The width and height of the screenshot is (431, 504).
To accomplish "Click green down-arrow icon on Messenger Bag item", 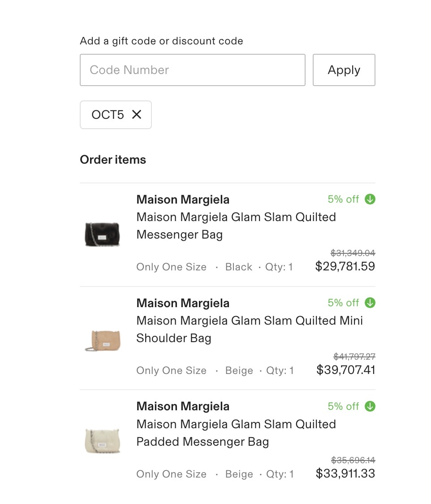I will (370, 199).
